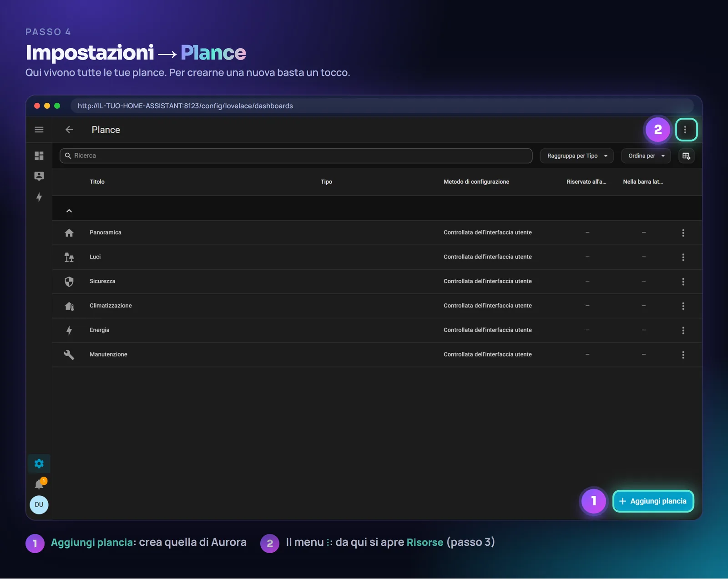Sort by the Tipo column header

(326, 182)
